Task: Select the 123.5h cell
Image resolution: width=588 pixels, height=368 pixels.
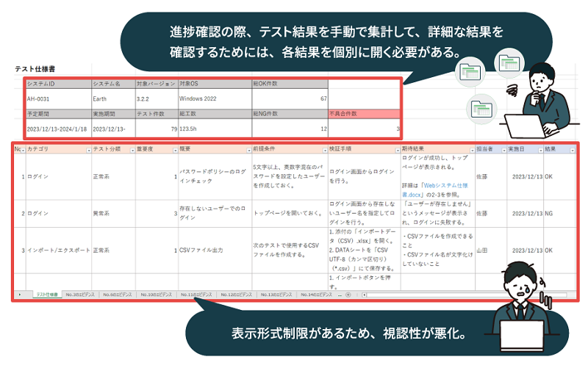Action: tap(215, 129)
